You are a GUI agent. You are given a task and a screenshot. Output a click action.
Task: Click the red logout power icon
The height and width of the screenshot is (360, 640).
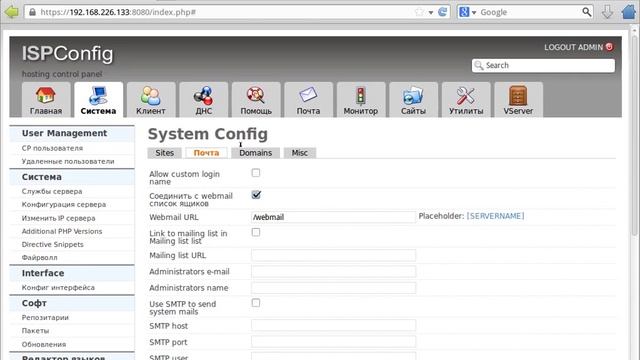609,47
